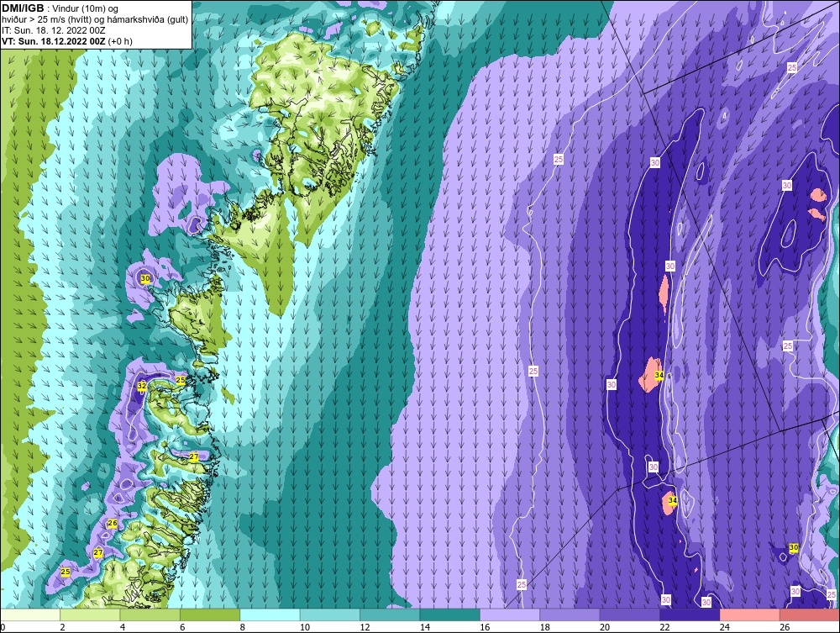This screenshot has height=633, width=840.
Task: Pick the 10–12 m/s legend swatch
Action: [x=330, y=615]
